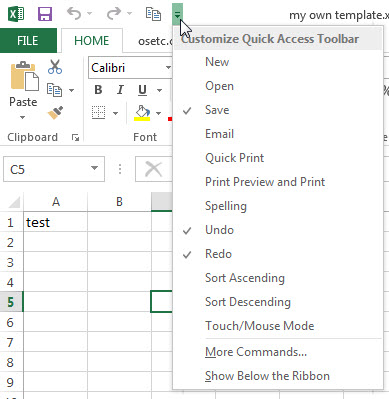Viewport: 389px width, 399px height.
Task: Enable New in Quick Access menu
Action: click(278, 62)
